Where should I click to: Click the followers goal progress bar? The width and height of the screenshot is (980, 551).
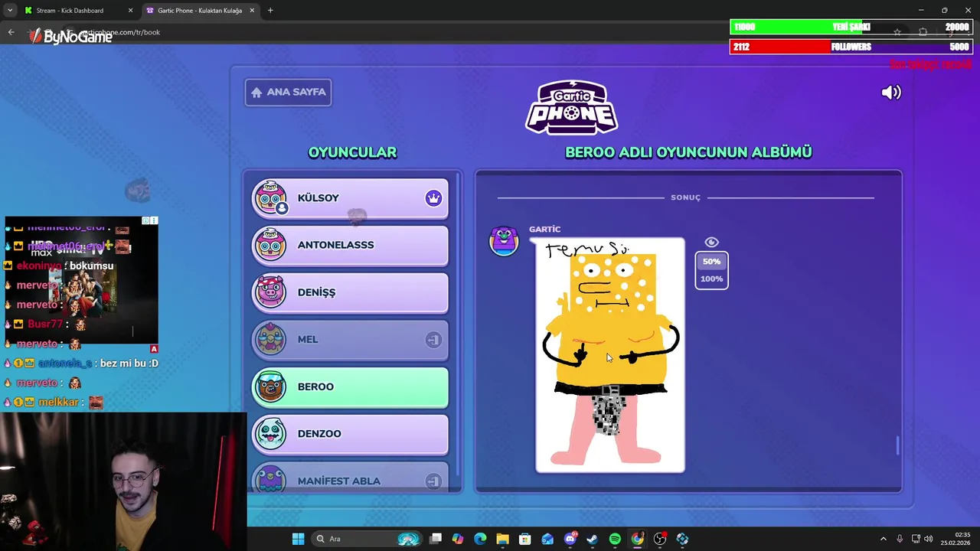(851, 47)
